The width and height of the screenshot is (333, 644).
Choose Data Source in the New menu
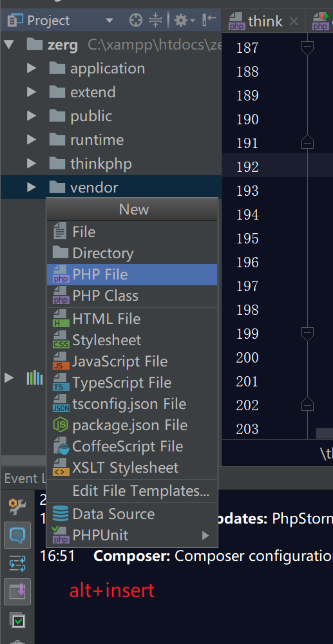[132, 514]
